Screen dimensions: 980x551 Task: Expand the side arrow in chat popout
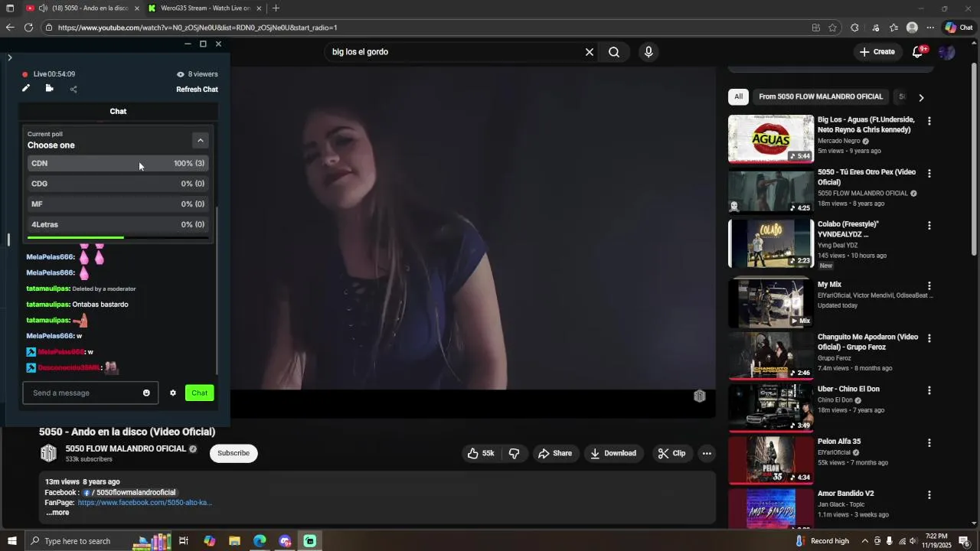coord(9,57)
